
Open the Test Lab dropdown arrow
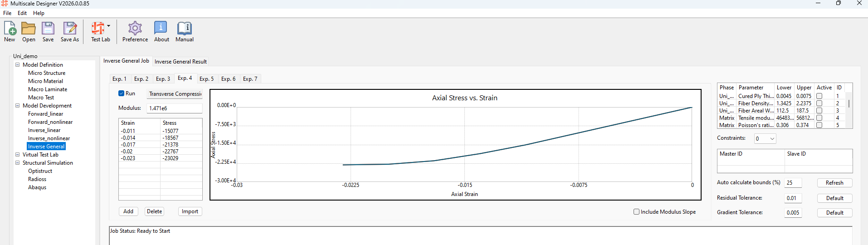tap(109, 26)
